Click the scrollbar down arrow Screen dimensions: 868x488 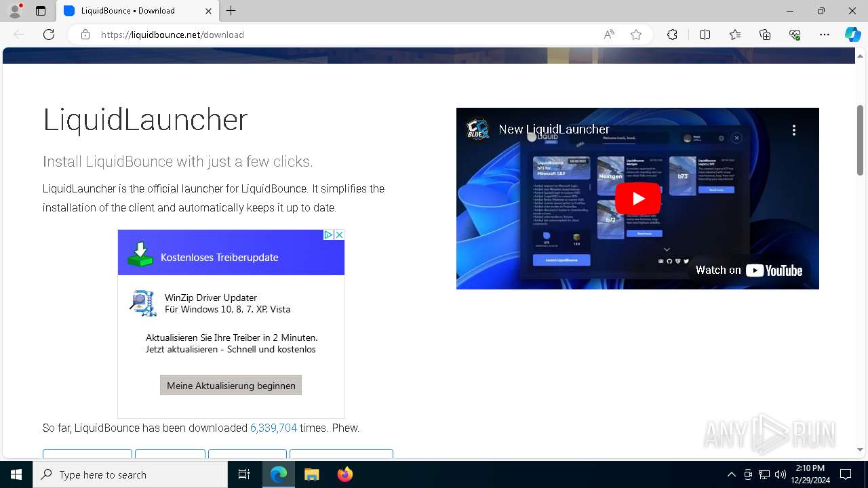tap(860, 450)
